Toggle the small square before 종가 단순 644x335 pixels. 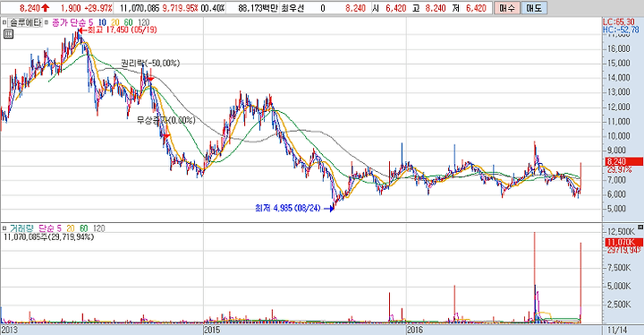47,22
